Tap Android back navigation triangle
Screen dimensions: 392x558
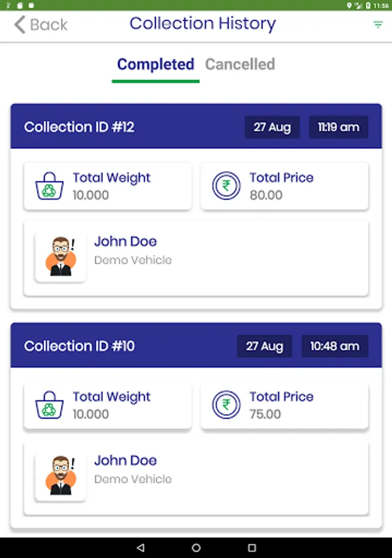click(x=141, y=547)
